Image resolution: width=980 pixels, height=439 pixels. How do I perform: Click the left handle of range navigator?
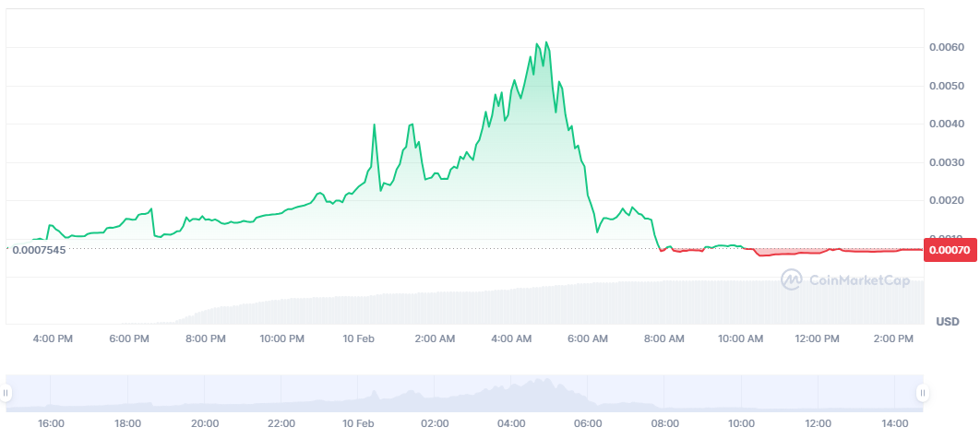point(6,393)
